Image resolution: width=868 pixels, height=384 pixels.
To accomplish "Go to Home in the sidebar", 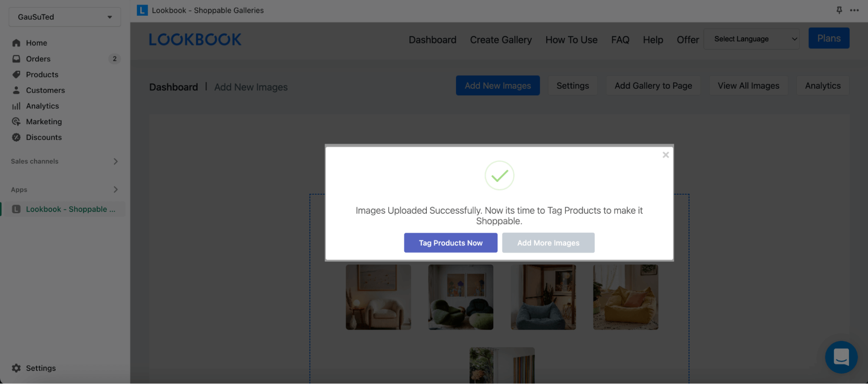I will point(36,43).
